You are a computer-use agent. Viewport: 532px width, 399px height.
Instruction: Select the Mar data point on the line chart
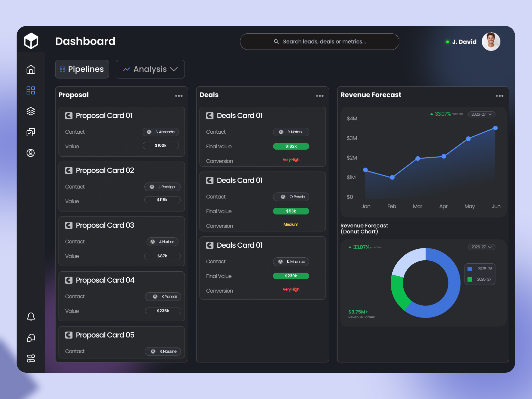[x=418, y=159]
